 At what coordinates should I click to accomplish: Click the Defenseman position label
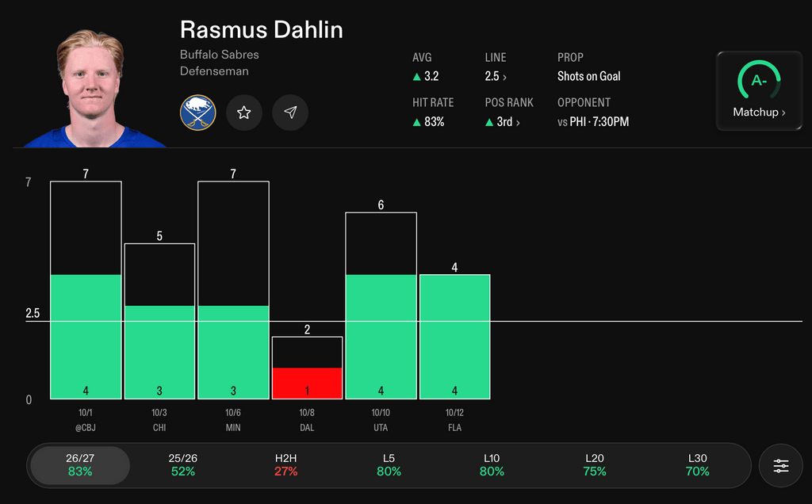coord(214,71)
